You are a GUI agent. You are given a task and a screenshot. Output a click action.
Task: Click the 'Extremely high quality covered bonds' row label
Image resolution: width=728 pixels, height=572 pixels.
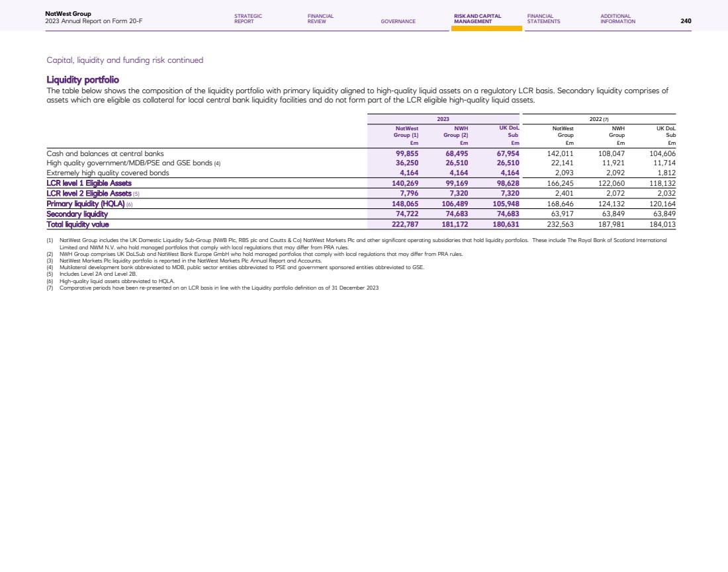coord(108,173)
